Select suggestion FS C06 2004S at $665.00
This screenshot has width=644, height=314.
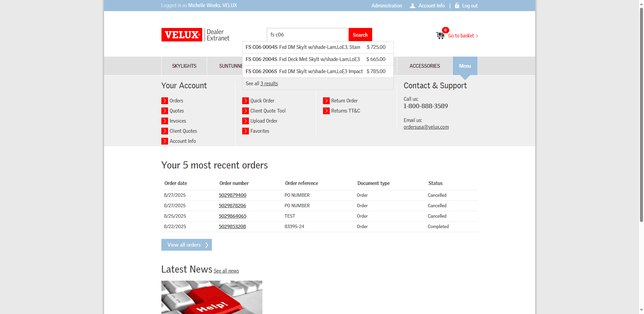pyautogui.click(x=318, y=59)
